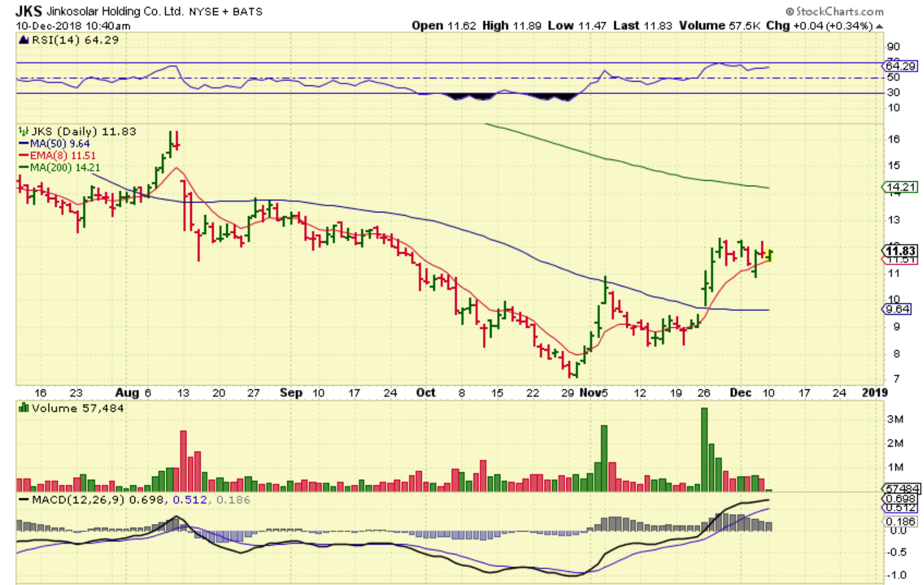
Task: Click the up arrow after the Chg value
Action: point(879,26)
